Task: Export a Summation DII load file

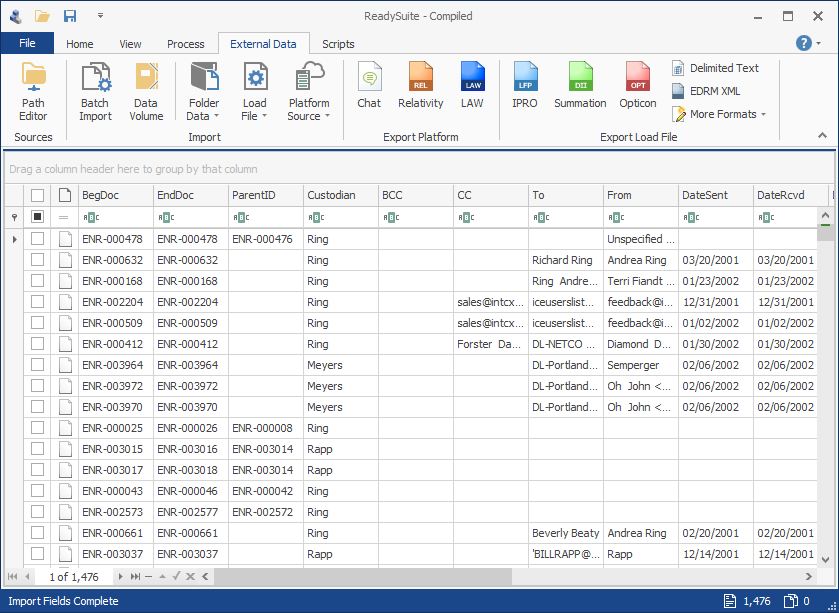Action: tap(580, 86)
